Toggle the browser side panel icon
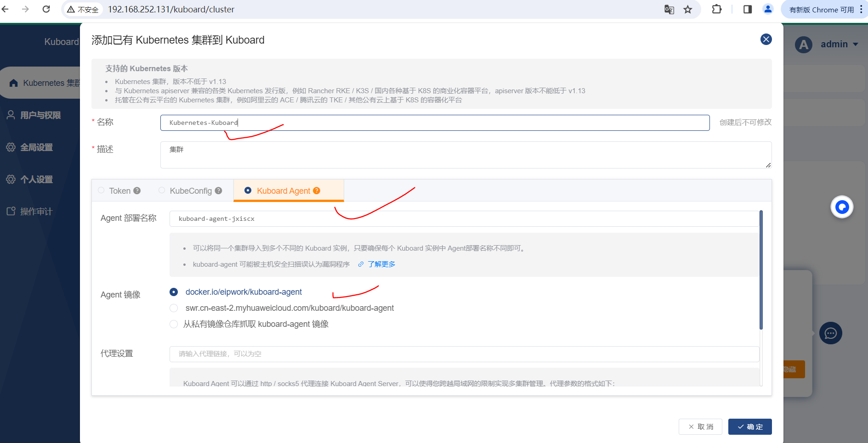868x443 pixels. [x=747, y=9]
